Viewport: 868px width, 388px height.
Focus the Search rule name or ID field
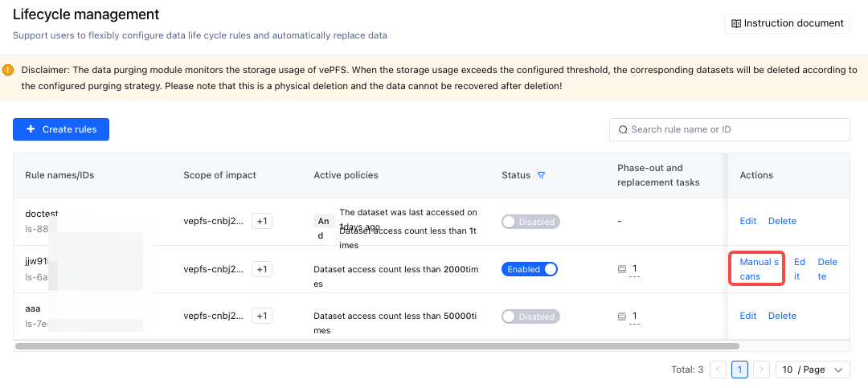pos(729,129)
